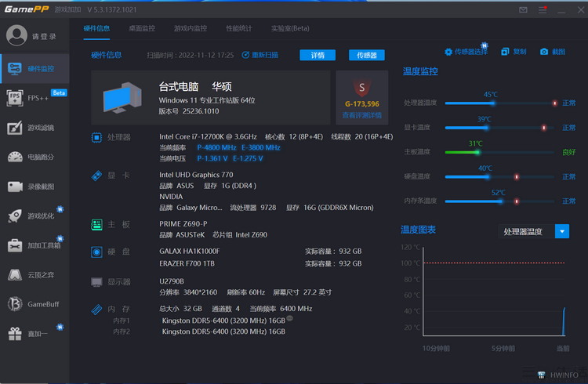This screenshot has width=588, height=384.
Task: Open the 查看评测详情 link
Action: 362,115
